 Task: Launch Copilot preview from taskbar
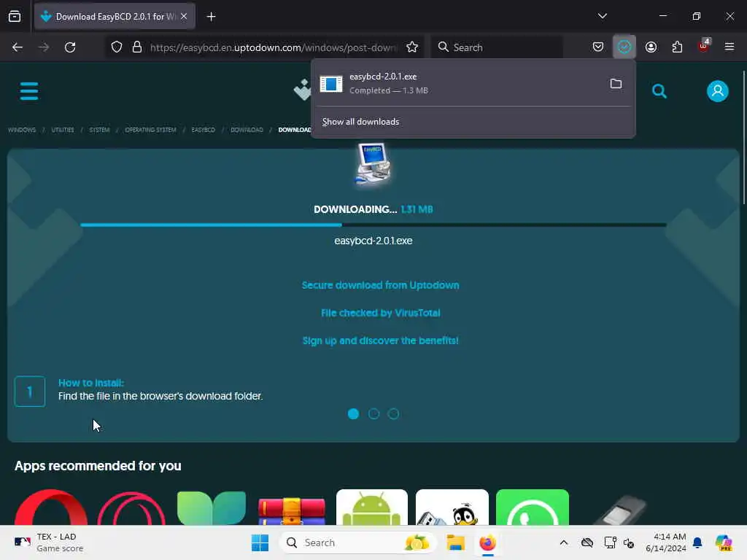[724, 542]
